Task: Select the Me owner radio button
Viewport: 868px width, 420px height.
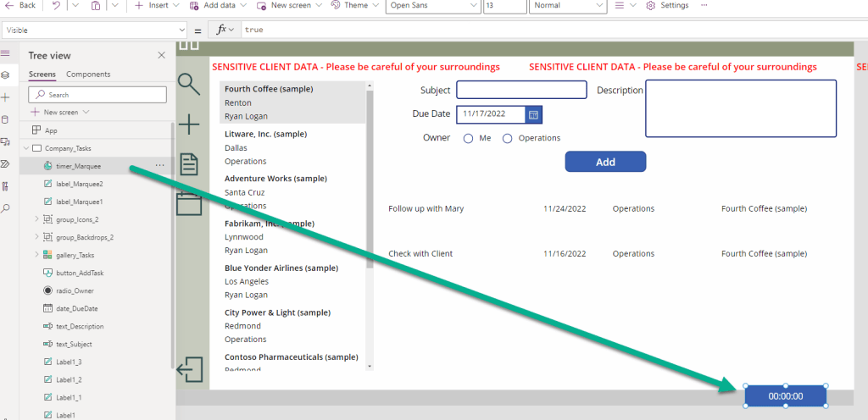Action: (468, 139)
